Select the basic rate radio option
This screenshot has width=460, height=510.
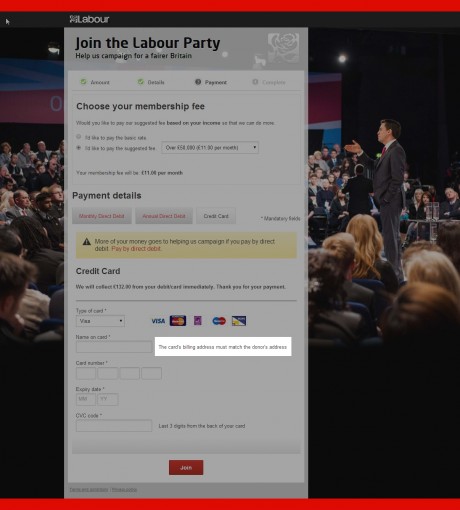coord(79,137)
